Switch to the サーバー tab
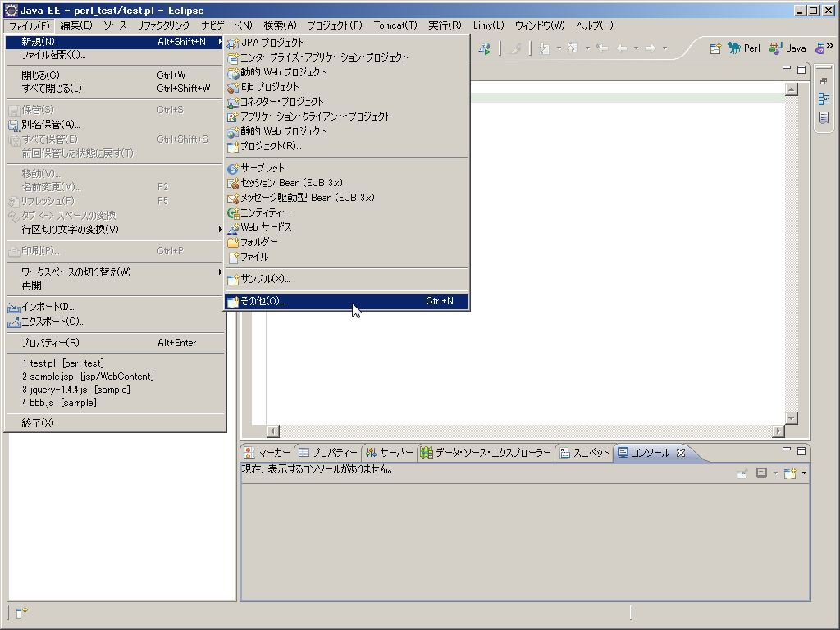The height and width of the screenshot is (630, 840). [x=390, y=453]
